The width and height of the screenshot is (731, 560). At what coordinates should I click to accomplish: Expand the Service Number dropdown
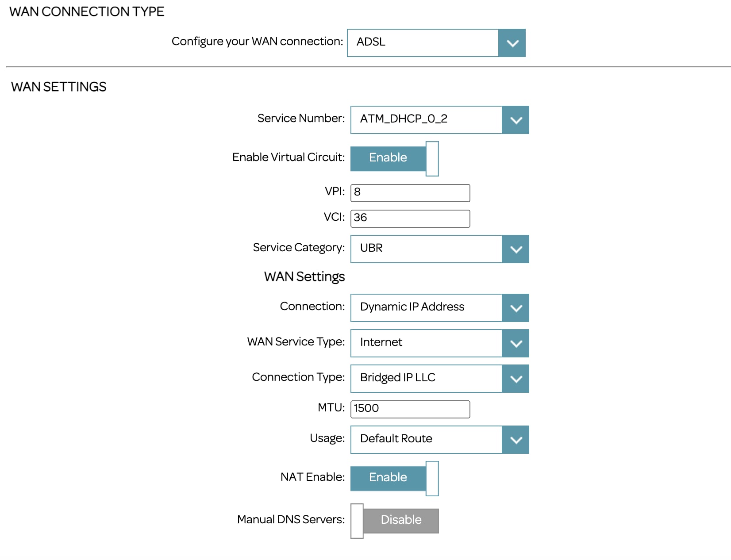(440, 120)
